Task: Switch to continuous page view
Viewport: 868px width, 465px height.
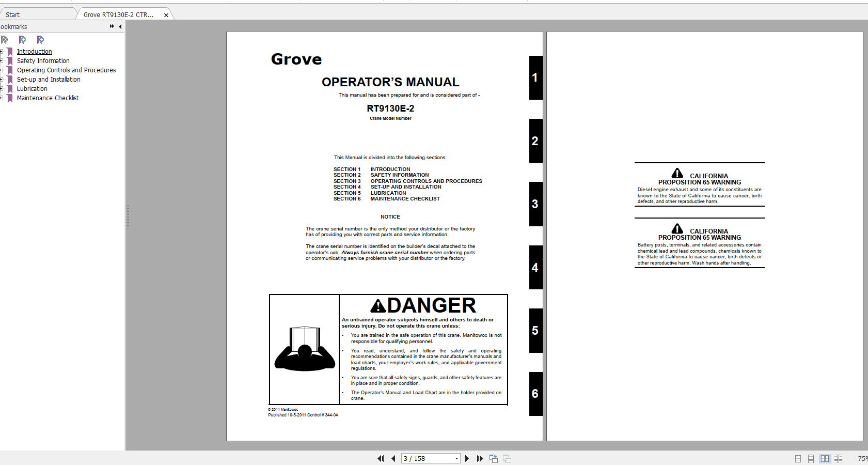Action: [811, 458]
